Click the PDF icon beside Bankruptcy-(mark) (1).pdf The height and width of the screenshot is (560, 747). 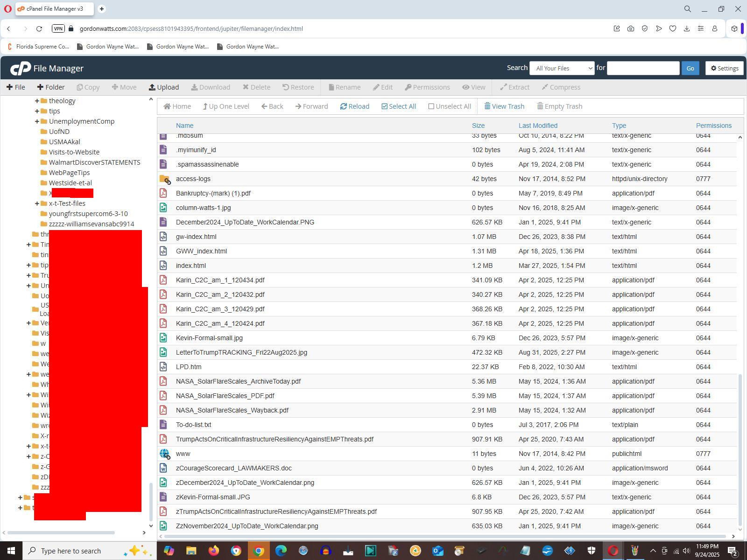tap(163, 193)
